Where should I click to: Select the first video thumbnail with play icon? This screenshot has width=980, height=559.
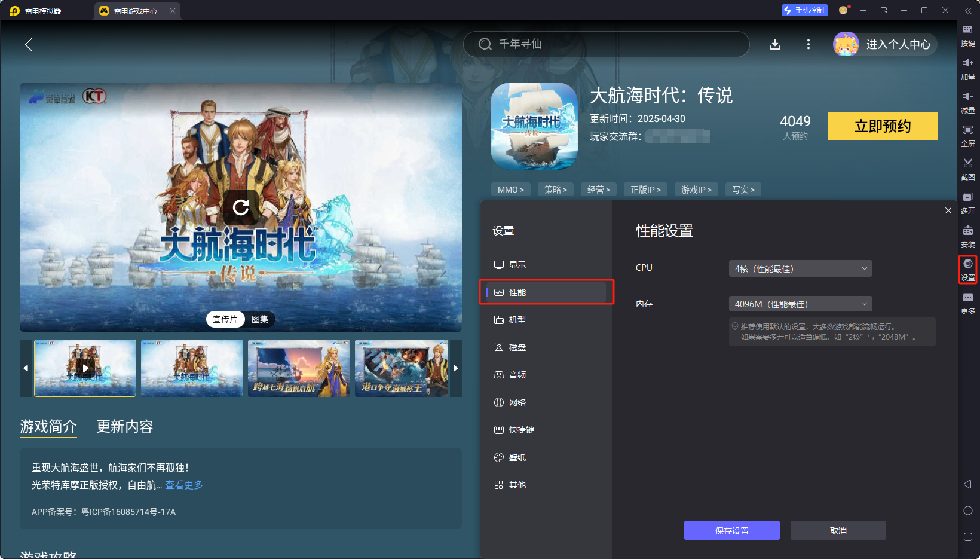coord(85,368)
